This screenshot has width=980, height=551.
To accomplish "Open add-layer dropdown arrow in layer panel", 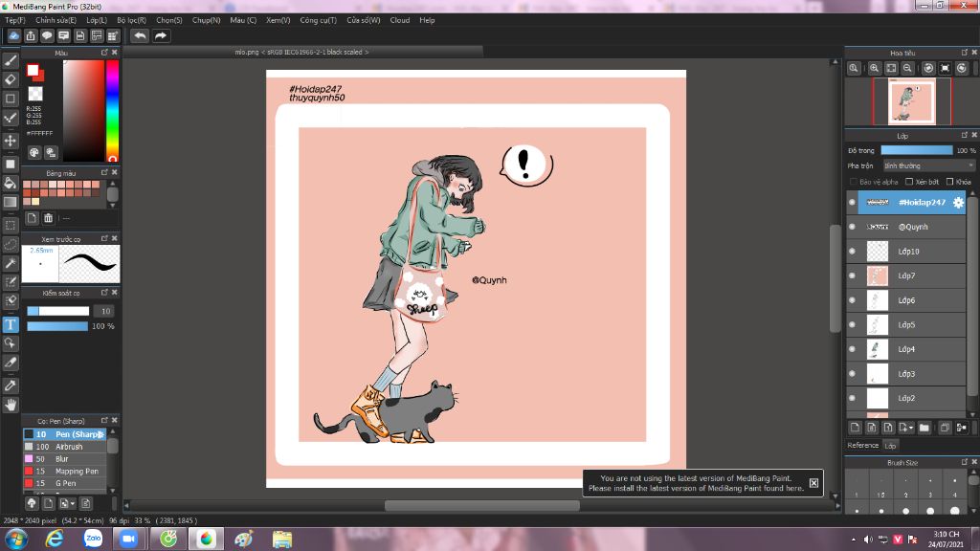I will 911,428.
